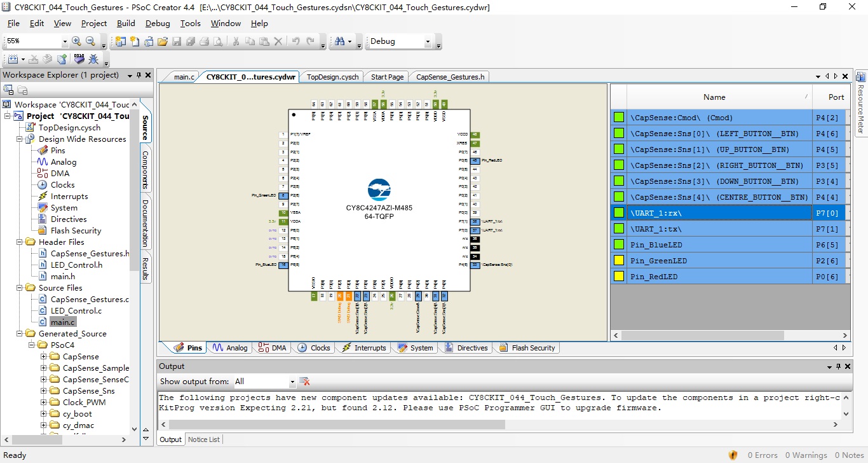Viewport: 868px width, 463px height.
Task: Click the green swatch for \UART_1:tx\
Action: pyautogui.click(x=618, y=229)
